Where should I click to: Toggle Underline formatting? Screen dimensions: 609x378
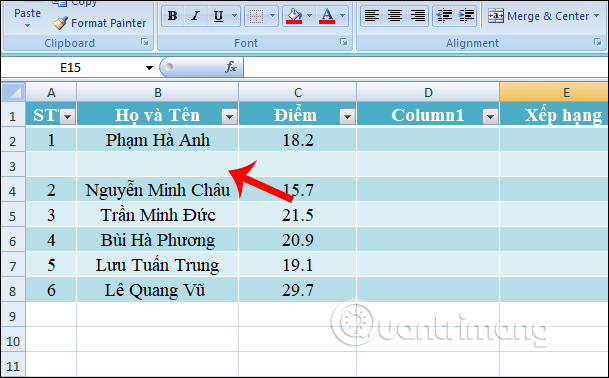coord(218,16)
